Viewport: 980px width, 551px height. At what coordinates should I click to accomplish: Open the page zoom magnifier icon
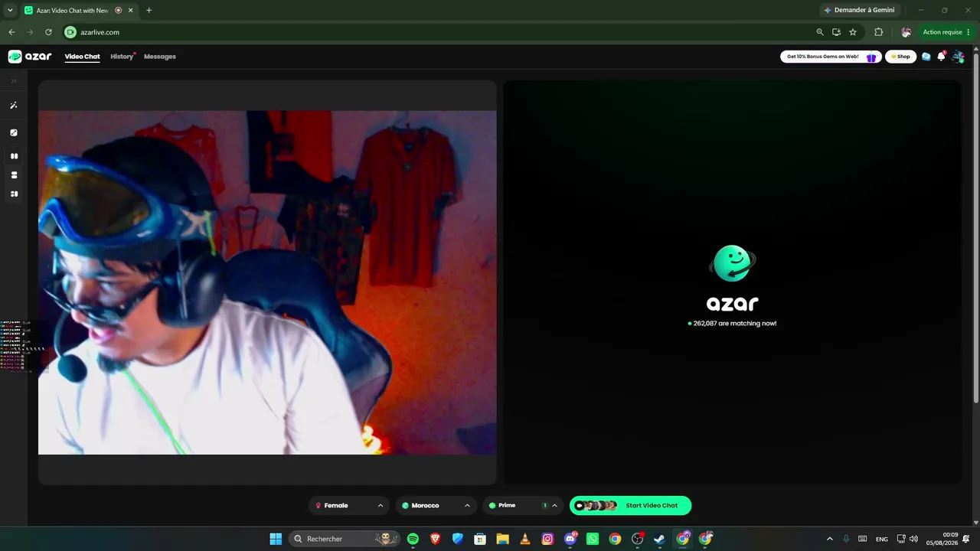[820, 32]
